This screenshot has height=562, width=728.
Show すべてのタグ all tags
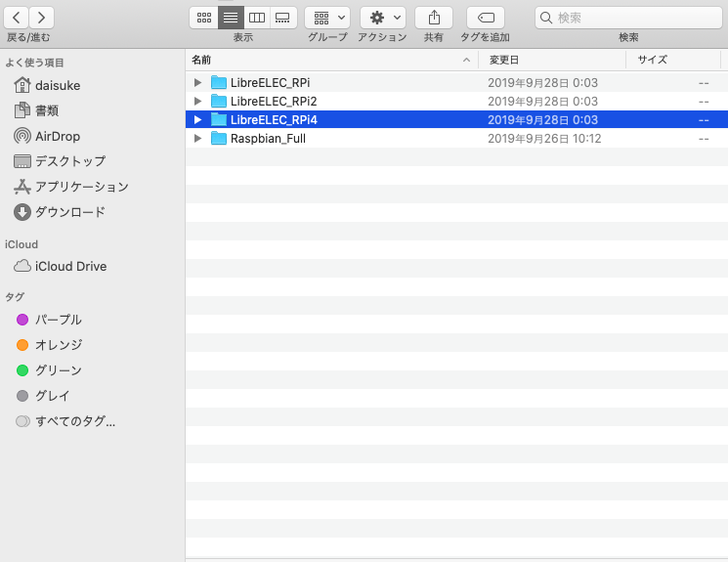point(65,421)
